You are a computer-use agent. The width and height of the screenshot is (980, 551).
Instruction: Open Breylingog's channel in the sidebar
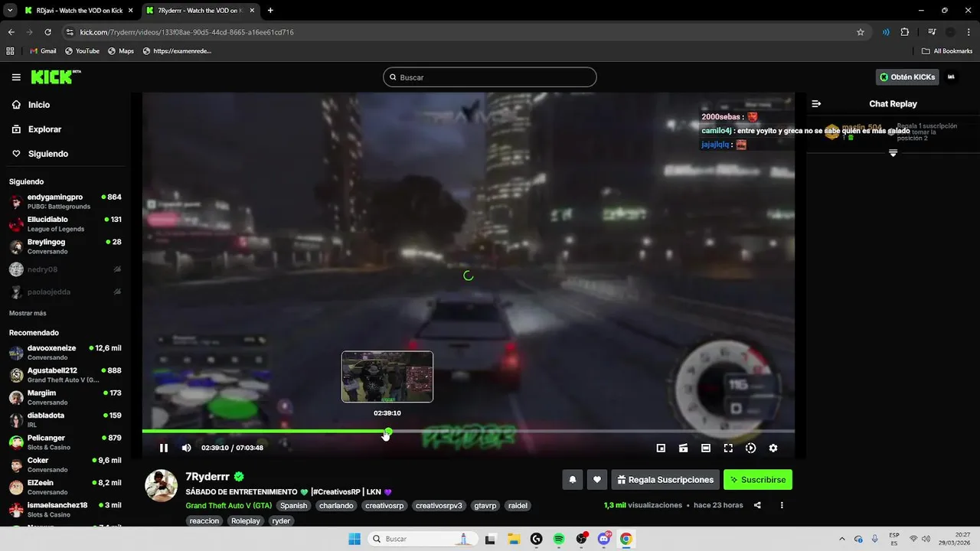[x=65, y=246]
